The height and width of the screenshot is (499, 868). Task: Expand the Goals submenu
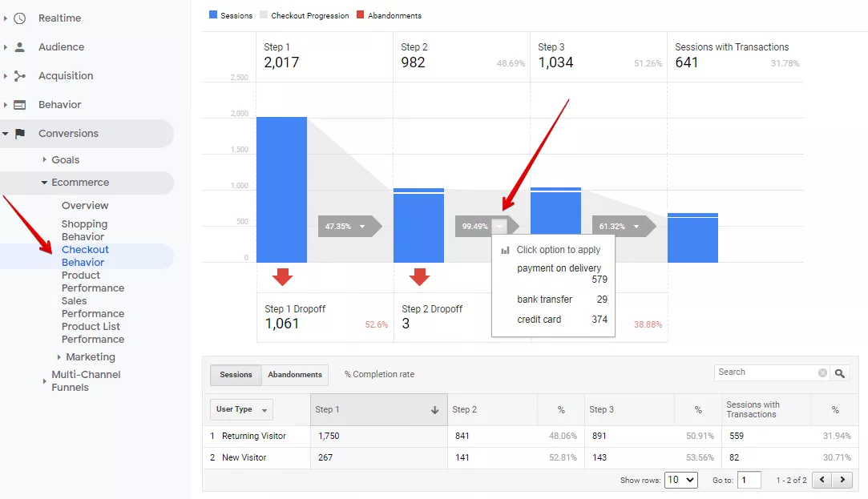pos(44,159)
